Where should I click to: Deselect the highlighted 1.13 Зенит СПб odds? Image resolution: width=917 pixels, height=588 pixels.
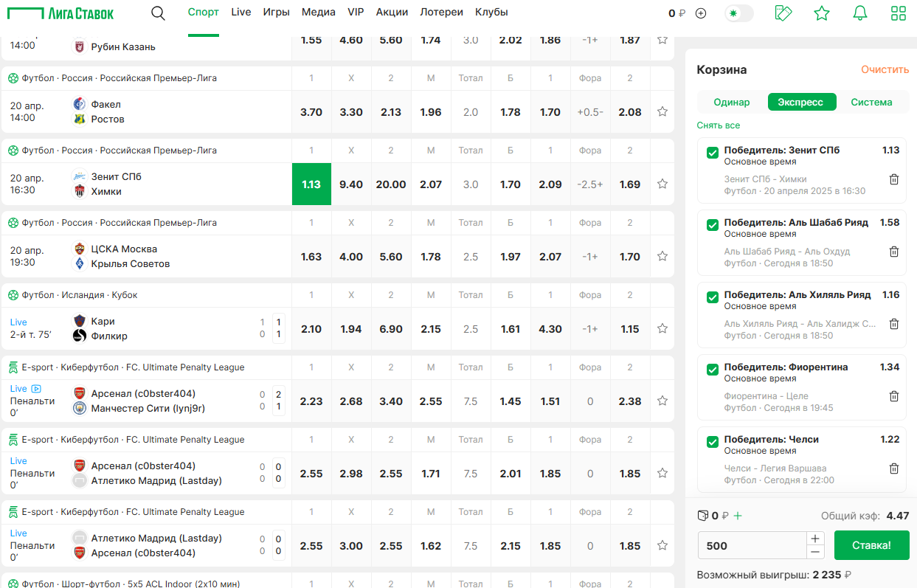tap(311, 184)
